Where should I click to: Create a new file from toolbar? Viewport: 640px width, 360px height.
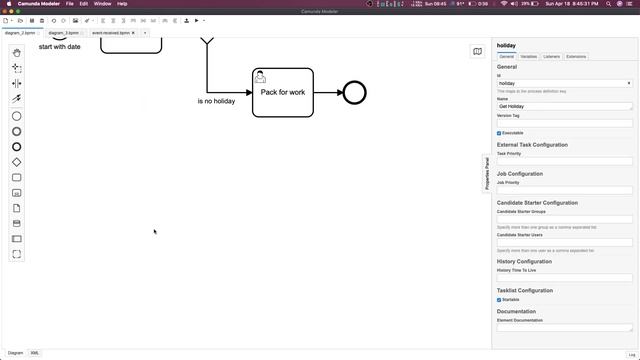pos(6,20)
